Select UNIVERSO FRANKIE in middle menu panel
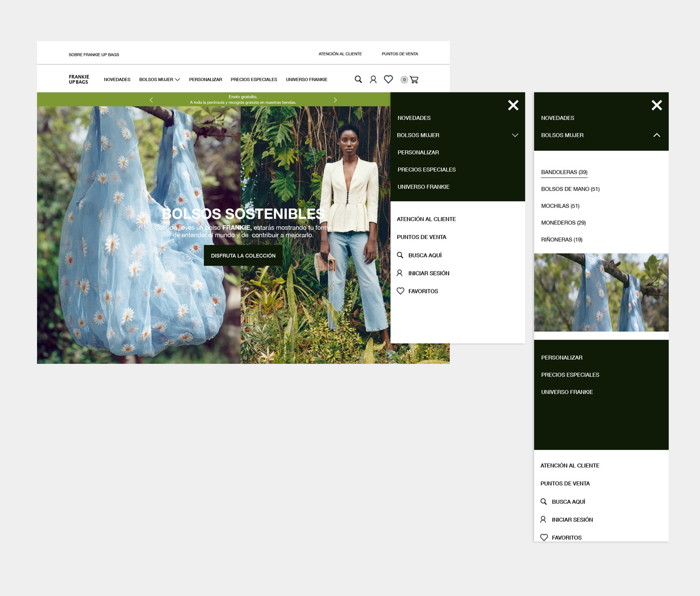This screenshot has width=700, height=596. 423,187
